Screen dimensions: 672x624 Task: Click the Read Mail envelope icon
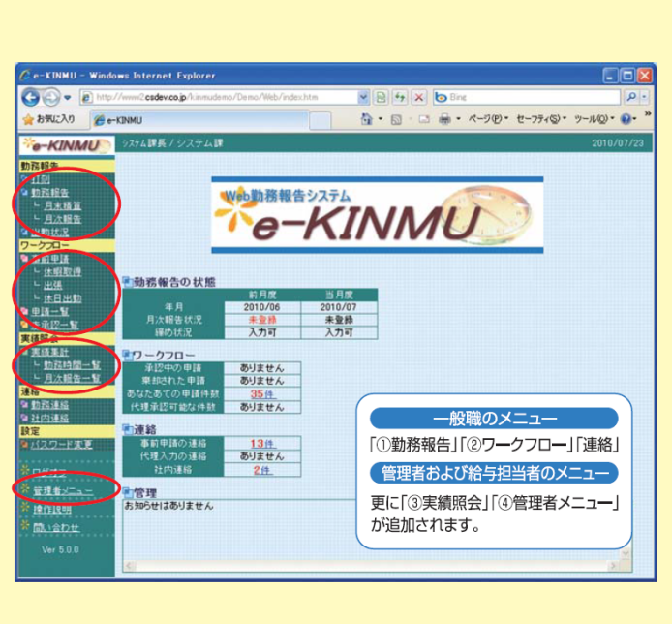[424, 119]
